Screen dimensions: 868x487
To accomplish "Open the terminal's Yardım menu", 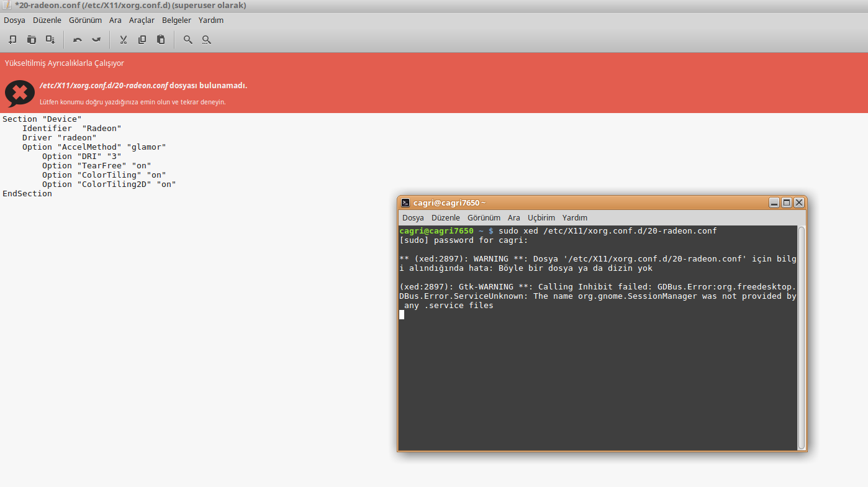I will coord(575,217).
